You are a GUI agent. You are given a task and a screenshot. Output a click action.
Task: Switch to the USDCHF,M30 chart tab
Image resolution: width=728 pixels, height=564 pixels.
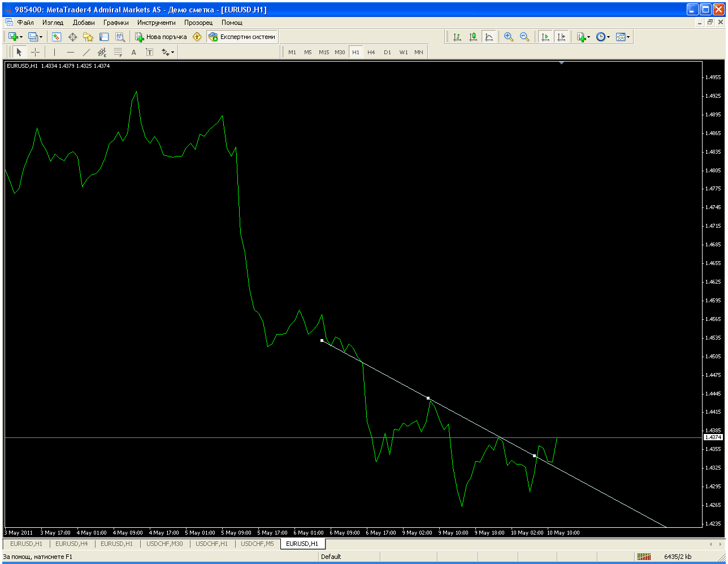click(165, 544)
